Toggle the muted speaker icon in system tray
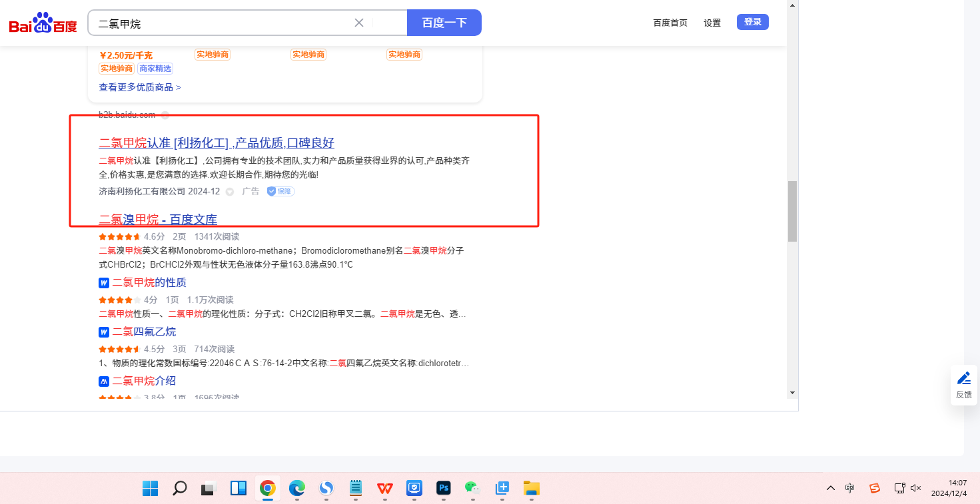Screen dimensions: 980x504 pos(916,488)
